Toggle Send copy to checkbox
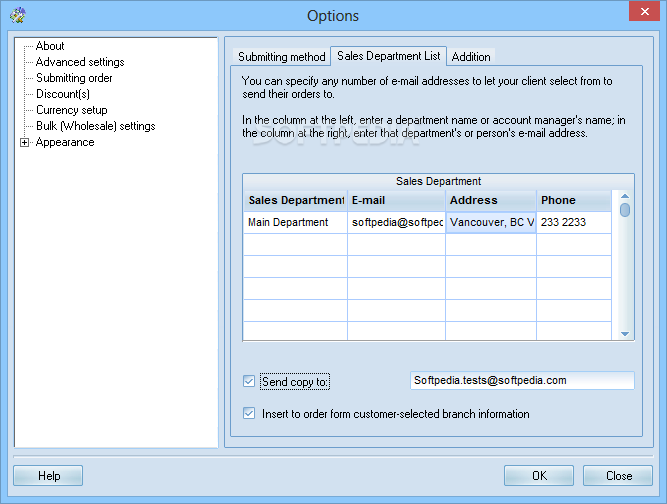 pyautogui.click(x=249, y=381)
